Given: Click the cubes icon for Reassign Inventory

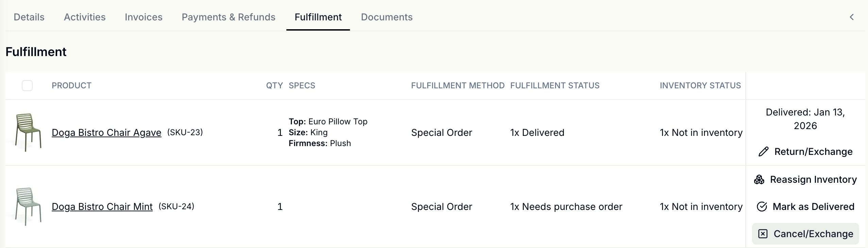Looking at the screenshot, I should [x=759, y=179].
